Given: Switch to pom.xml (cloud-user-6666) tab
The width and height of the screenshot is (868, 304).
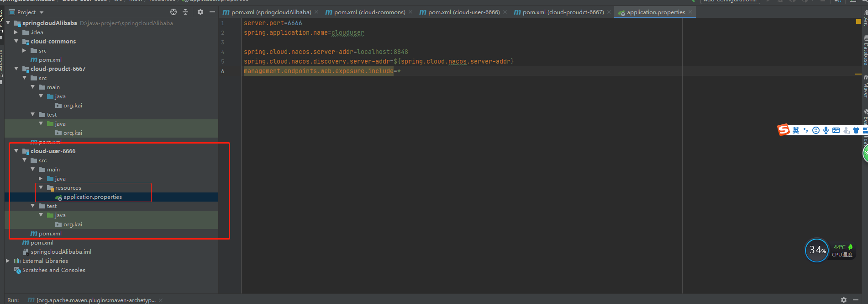Looking at the screenshot, I should [x=459, y=12].
